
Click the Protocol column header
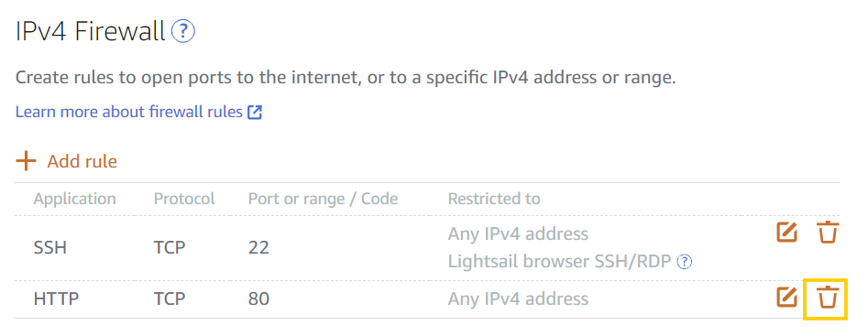tap(184, 199)
